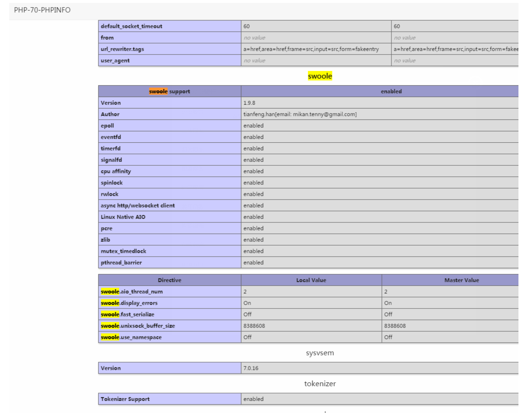
Task: Click local value of swoole.unixsock_buffer_size
Action: click(254, 326)
